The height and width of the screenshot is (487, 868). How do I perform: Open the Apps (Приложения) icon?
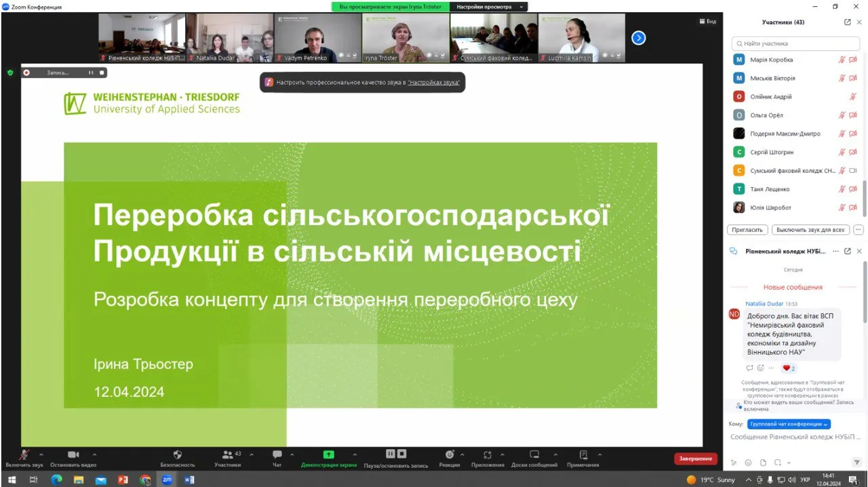(x=488, y=455)
